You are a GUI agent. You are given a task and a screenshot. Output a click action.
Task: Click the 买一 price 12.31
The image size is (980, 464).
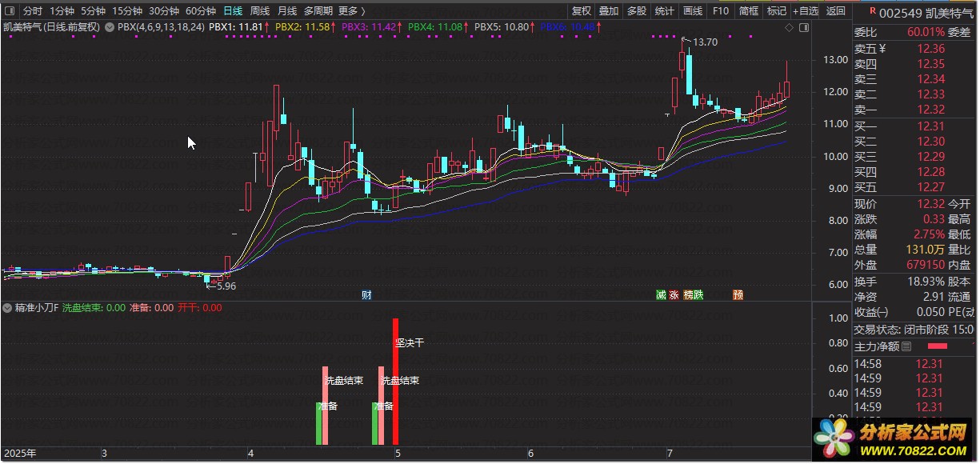click(930, 126)
